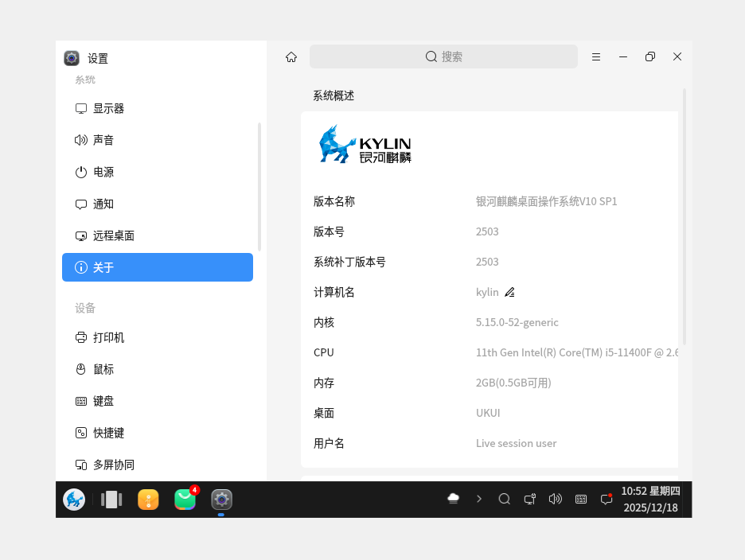Click memory value 2GB(0.5GB可用)

pyautogui.click(x=513, y=383)
